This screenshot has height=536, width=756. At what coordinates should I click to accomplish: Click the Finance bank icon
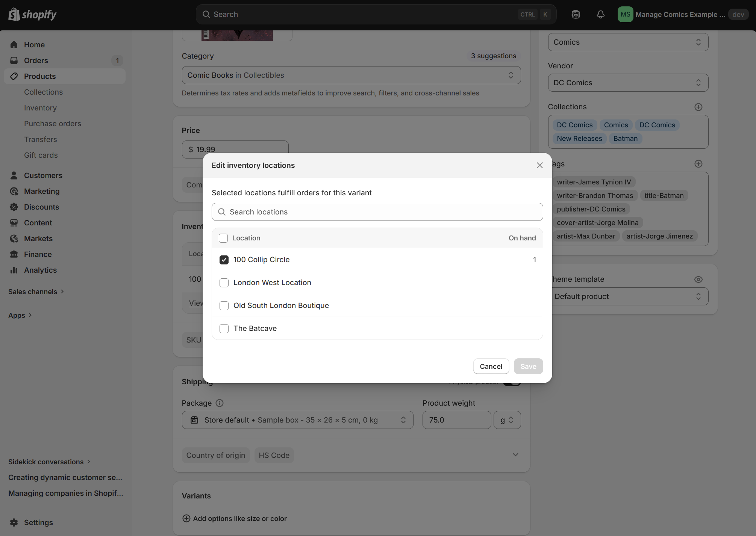(x=14, y=254)
